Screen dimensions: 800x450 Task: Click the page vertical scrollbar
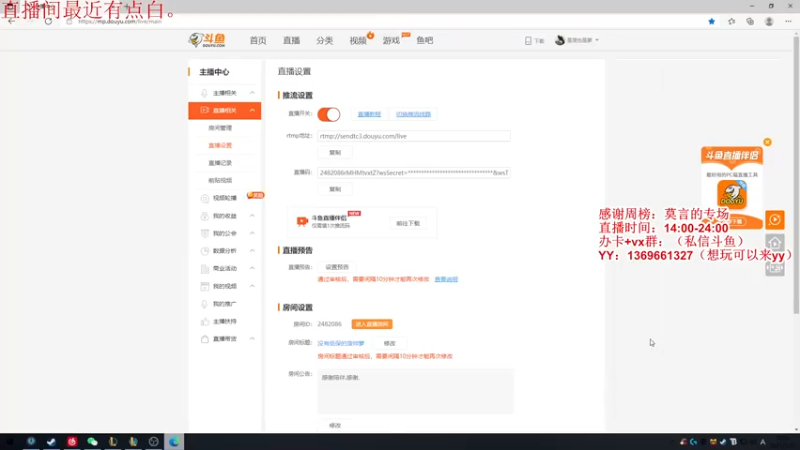click(796, 173)
